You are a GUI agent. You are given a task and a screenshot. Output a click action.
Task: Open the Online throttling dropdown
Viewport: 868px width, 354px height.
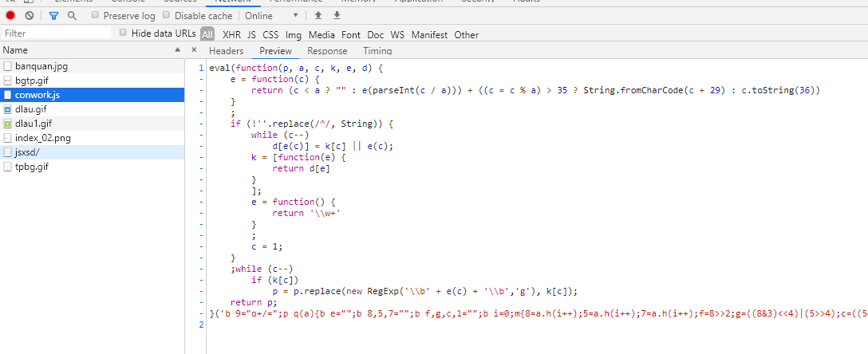[272, 15]
